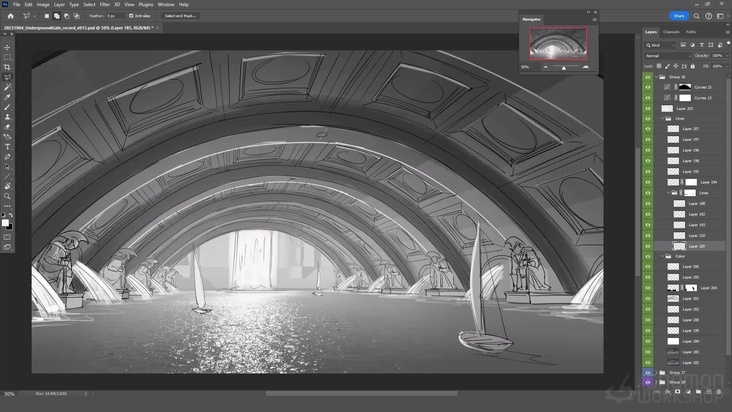Open lasso tool preset picker arrow
The height and width of the screenshot is (412, 732).
[35, 16]
